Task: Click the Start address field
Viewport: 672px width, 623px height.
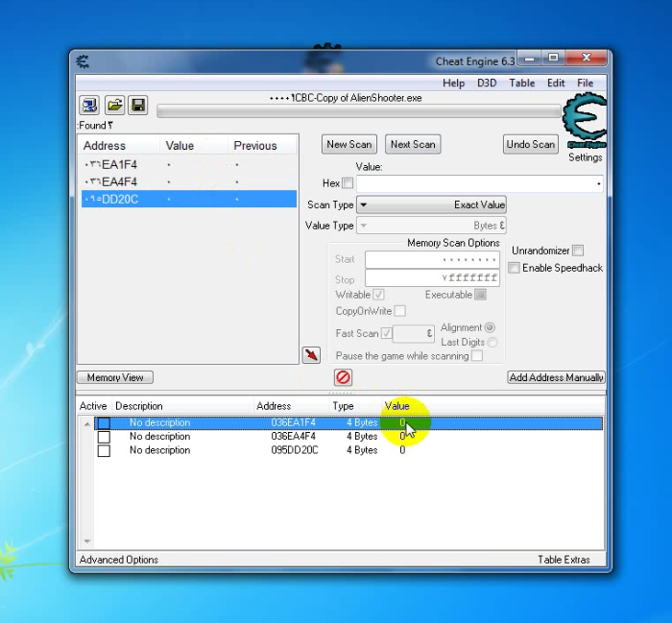Action: pos(432,259)
